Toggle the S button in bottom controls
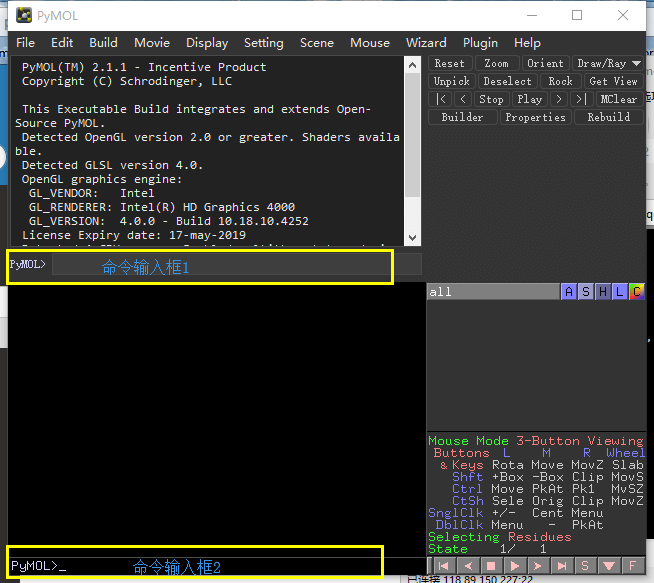 (x=585, y=566)
